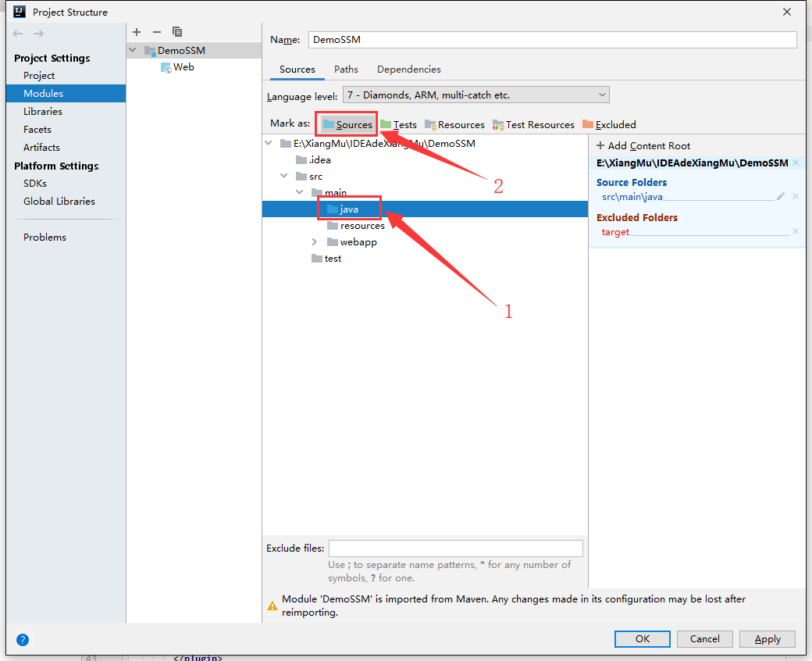This screenshot has width=812, height=661.
Task: Click the remove module minus icon
Action: (157, 32)
